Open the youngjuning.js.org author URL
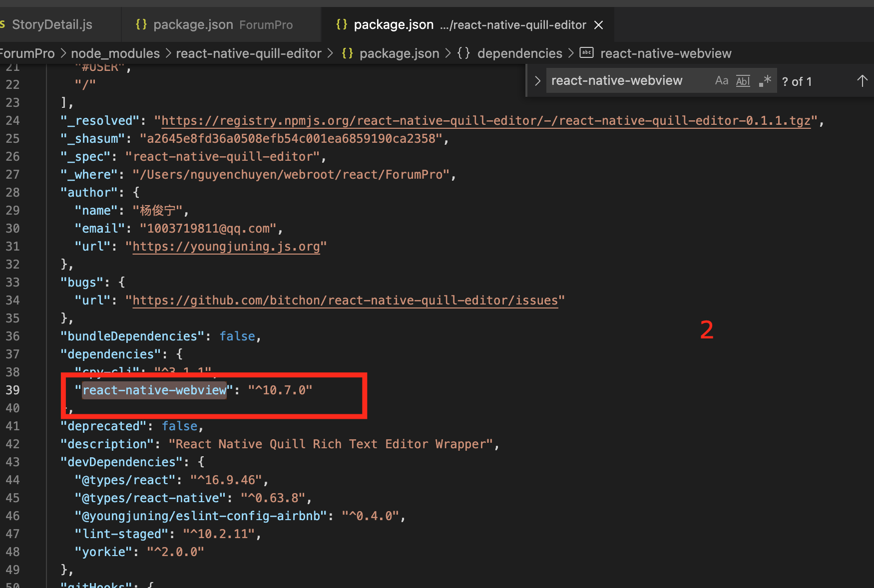This screenshot has height=588, width=874. coord(226,247)
